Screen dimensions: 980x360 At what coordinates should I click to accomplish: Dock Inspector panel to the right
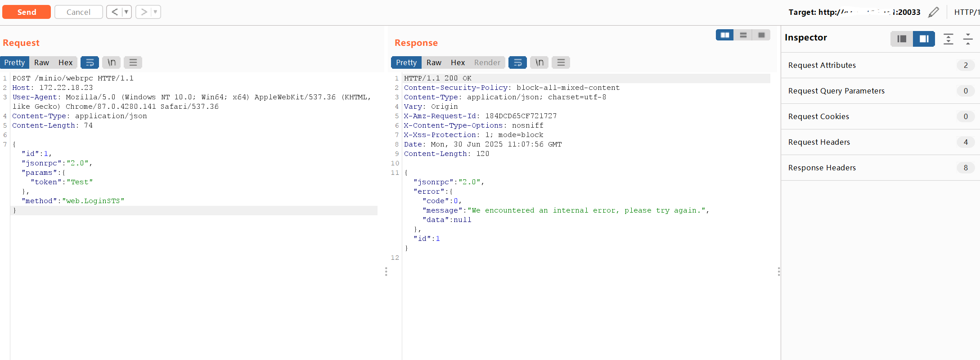[x=924, y=39]
